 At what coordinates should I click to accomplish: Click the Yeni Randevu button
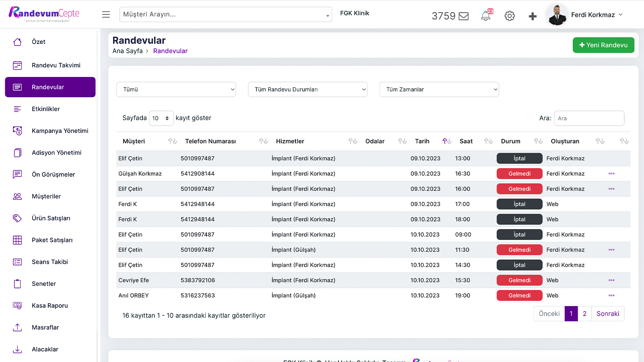point(603,45)
